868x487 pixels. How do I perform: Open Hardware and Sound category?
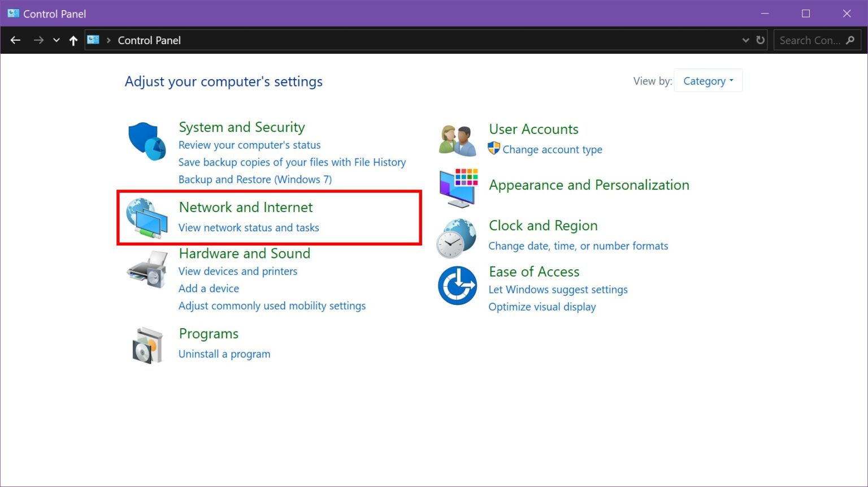[244, 253]
